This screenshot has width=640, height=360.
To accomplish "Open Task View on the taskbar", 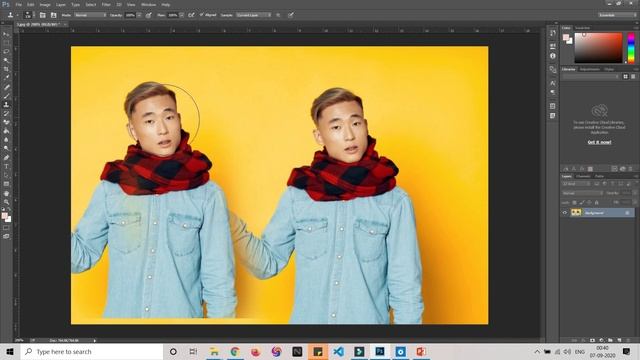I will tap(193, 351).
